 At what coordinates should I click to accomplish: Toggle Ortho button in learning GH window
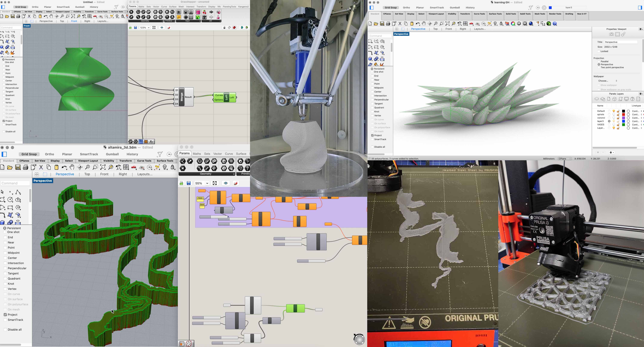(406, 8)
